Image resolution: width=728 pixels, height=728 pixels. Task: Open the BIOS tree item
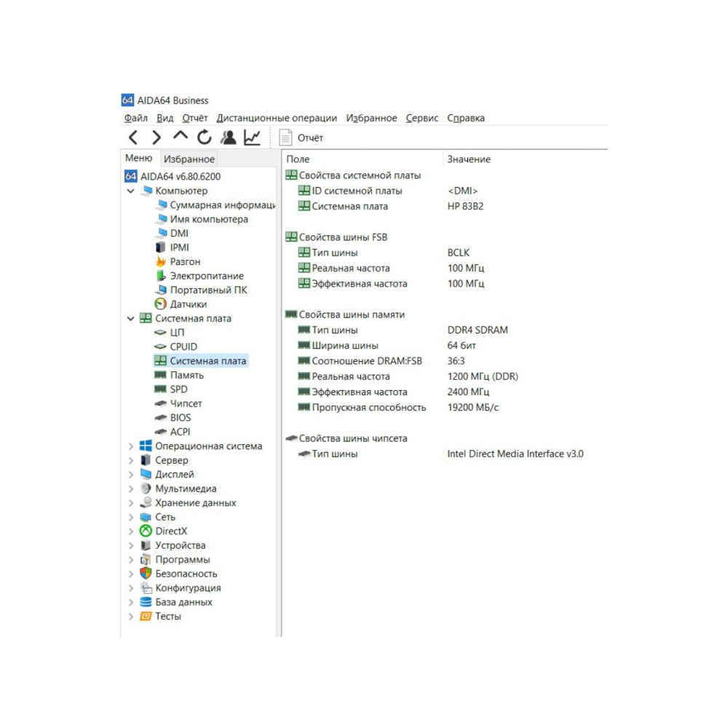point(173,418)
